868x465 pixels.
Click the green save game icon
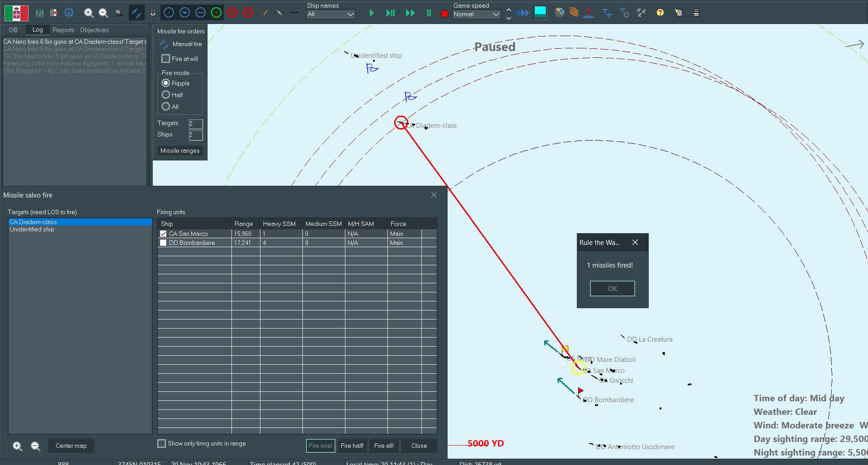click(40, 13)
